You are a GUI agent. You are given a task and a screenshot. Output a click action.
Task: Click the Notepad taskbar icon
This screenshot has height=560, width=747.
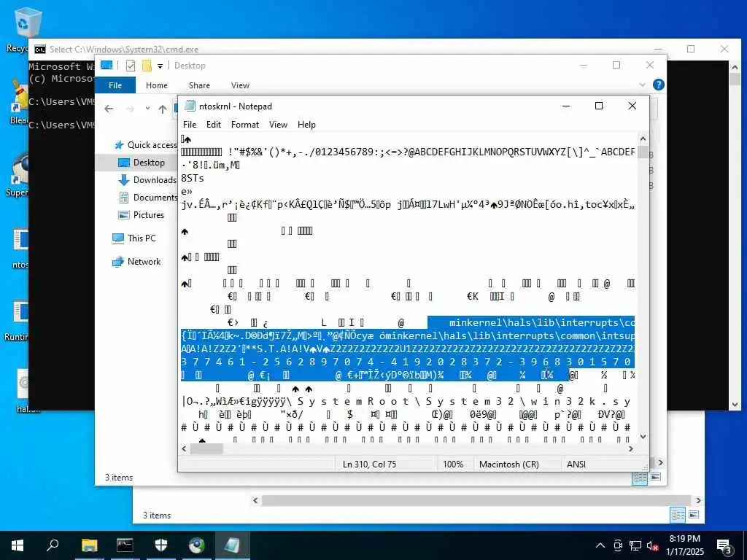[233, 545]
